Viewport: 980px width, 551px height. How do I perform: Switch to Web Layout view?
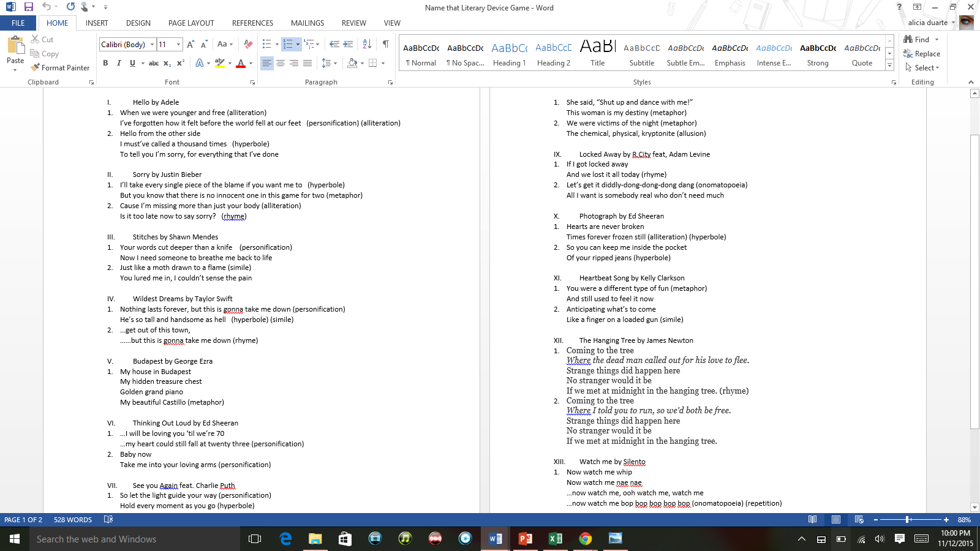pyautogui.click(x=859, y=520)
